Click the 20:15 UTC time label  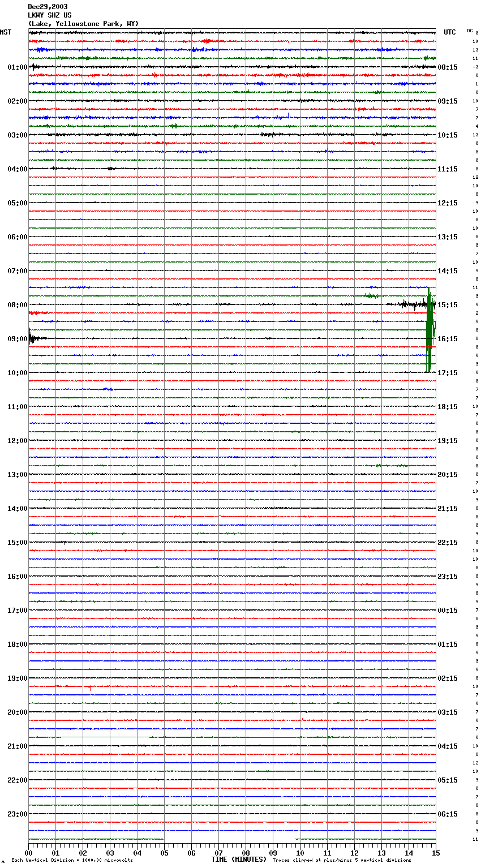point(448,475)
